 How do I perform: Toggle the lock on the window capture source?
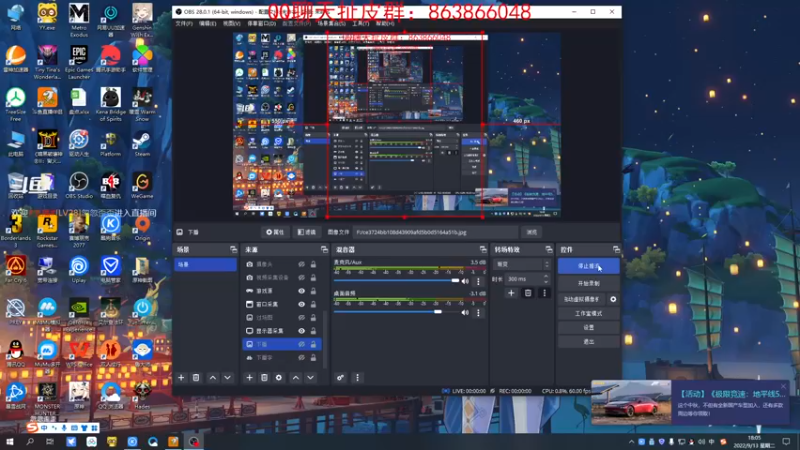click(x=313, y=304)
